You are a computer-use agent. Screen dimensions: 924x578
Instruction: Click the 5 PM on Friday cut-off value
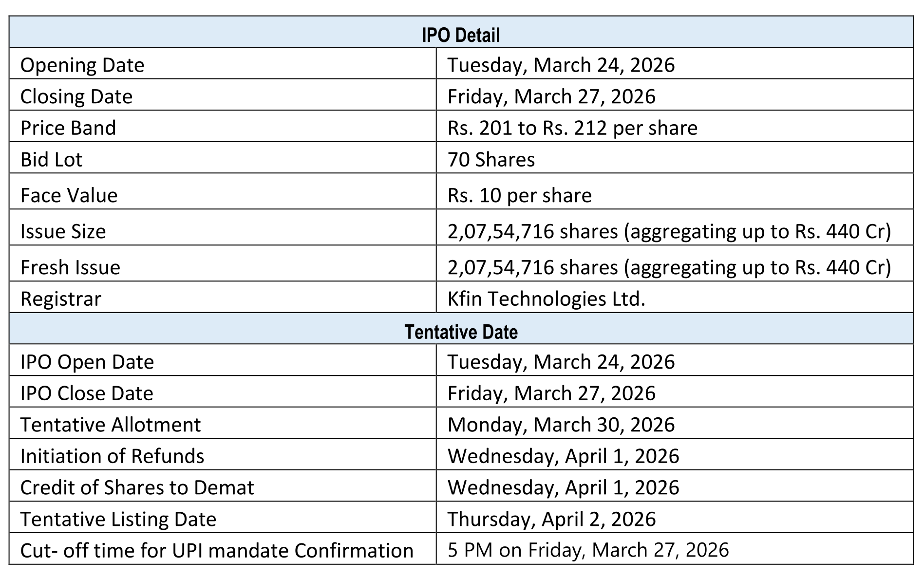[588, 550]
